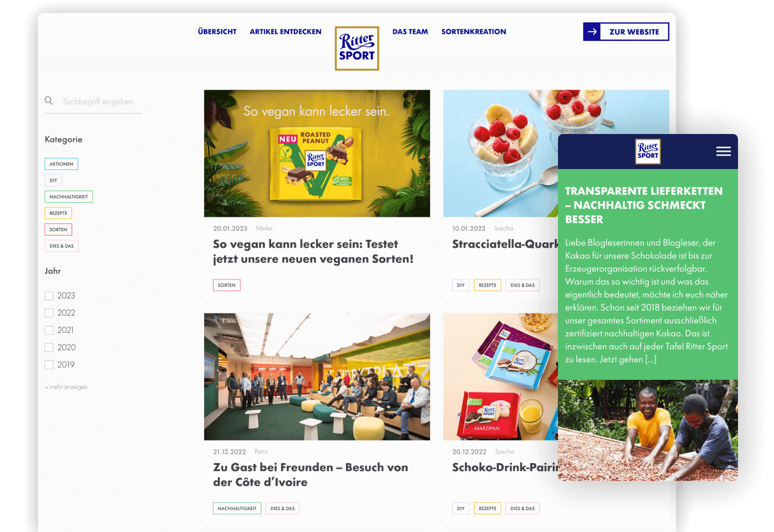Tap the Ritter Sport logo in mobile preview
This screenshot has height=532, width=774.
point(648,151)
